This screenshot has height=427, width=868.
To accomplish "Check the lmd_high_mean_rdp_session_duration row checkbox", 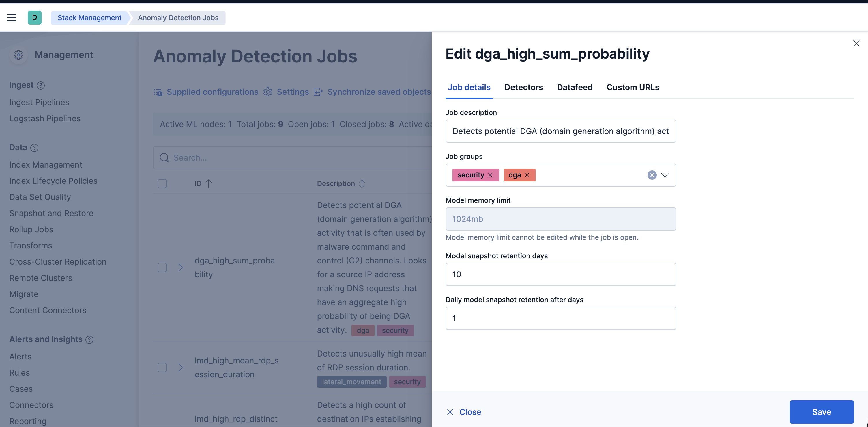I will [162, 368].
